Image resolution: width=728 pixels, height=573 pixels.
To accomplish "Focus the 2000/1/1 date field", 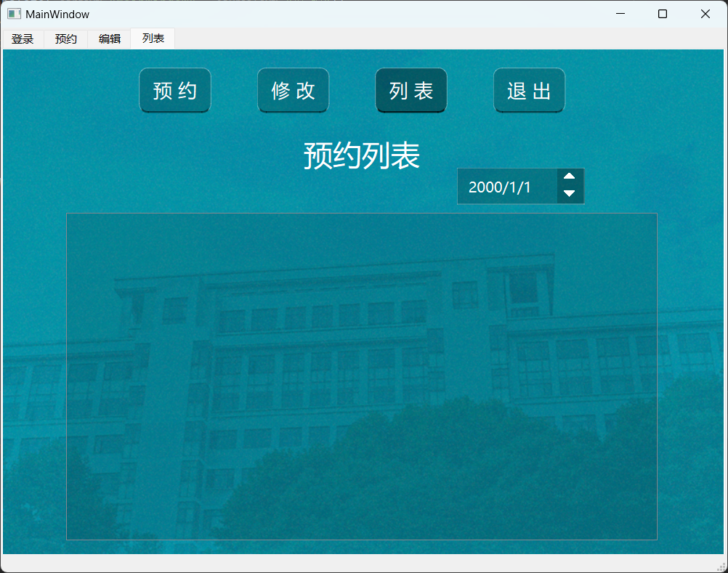I will (x=506, y=187).
